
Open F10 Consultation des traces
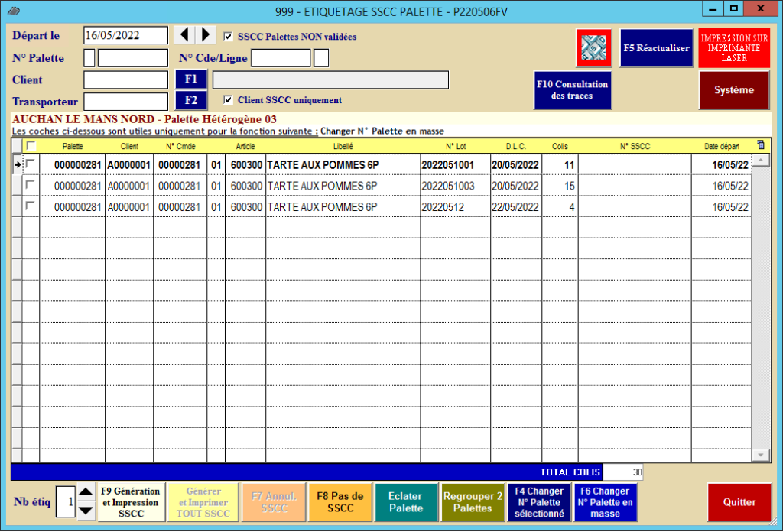570,89
